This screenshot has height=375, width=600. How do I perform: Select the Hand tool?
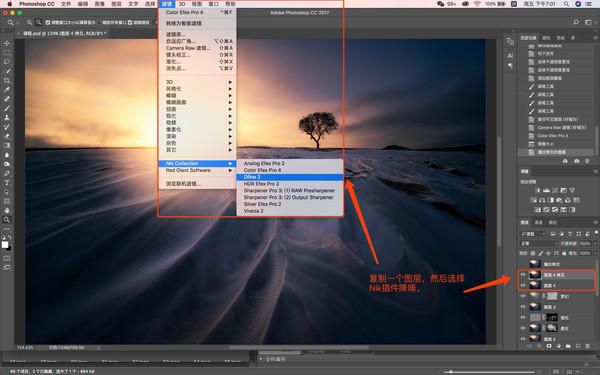7,210
